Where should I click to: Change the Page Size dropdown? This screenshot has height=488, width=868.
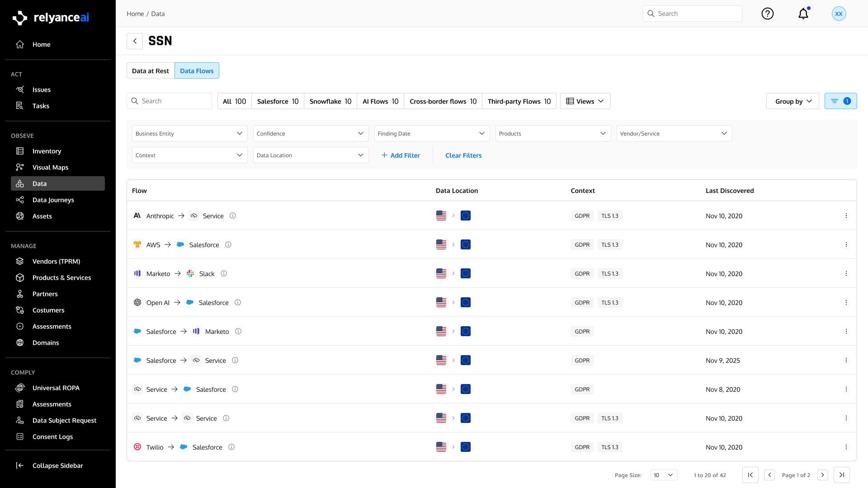(664, 475)
